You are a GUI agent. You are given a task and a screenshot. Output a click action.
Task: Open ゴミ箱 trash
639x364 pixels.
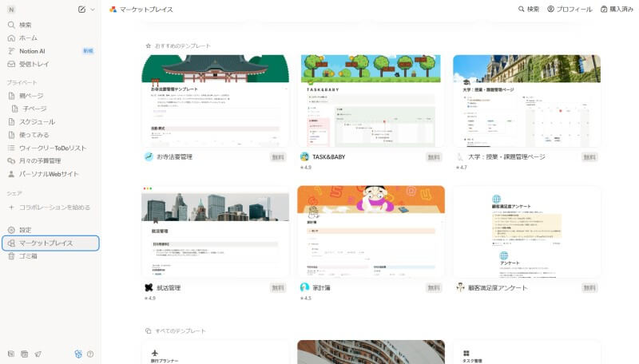28,256
